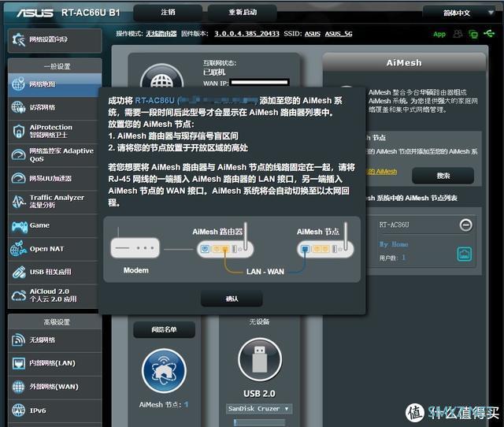504x427 pixels.
Task: Click the Reboot button
Action: (243, 13)
